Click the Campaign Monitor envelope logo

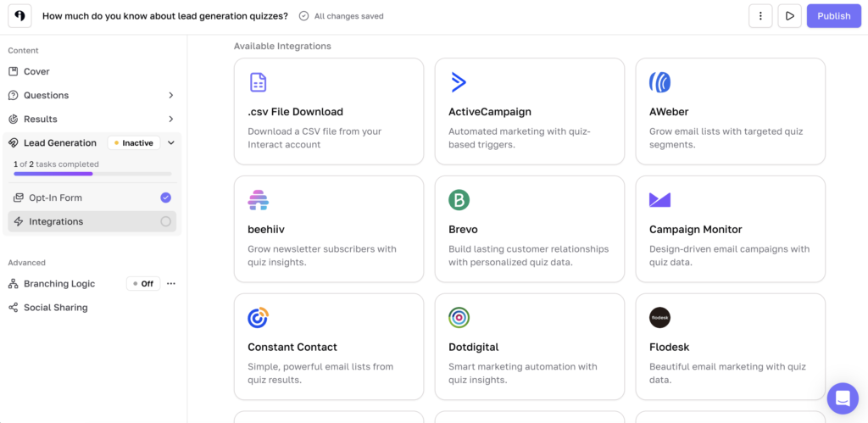[x=659, y=200]
